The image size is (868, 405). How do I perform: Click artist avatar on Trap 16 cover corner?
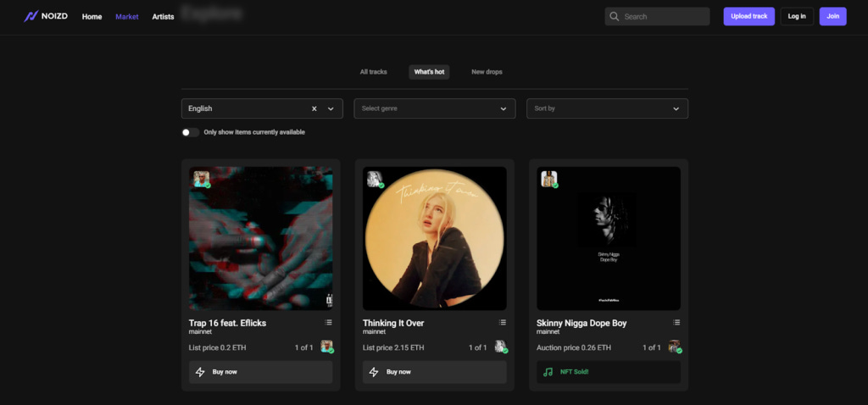point(202,179)
